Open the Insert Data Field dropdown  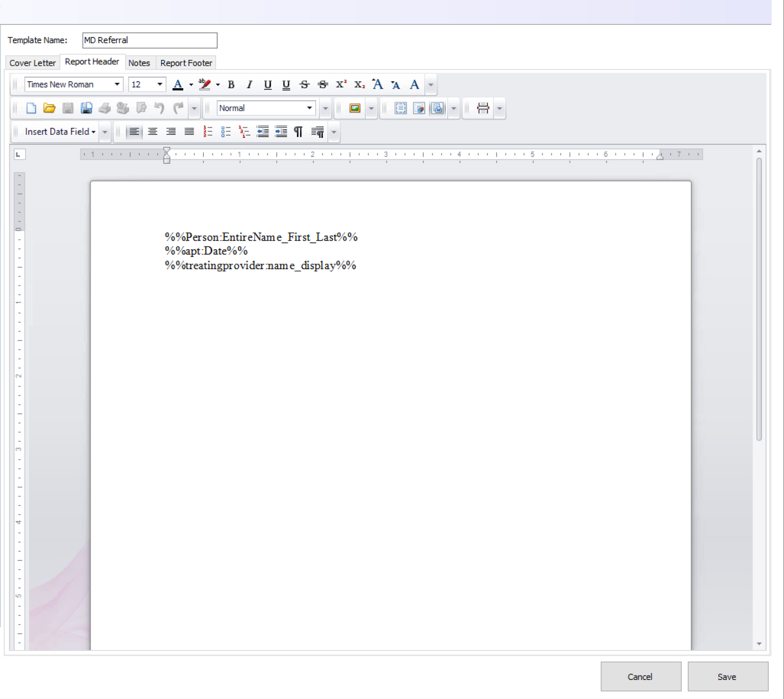click(58, 131)
